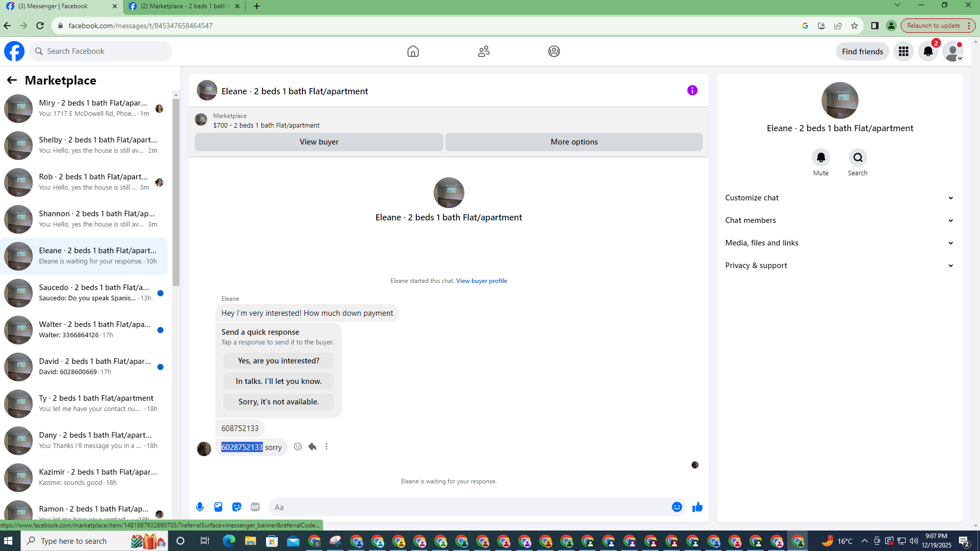The image size is (980, 551).
Task: Search in the Eleane conversation
Action: (857, 157)
